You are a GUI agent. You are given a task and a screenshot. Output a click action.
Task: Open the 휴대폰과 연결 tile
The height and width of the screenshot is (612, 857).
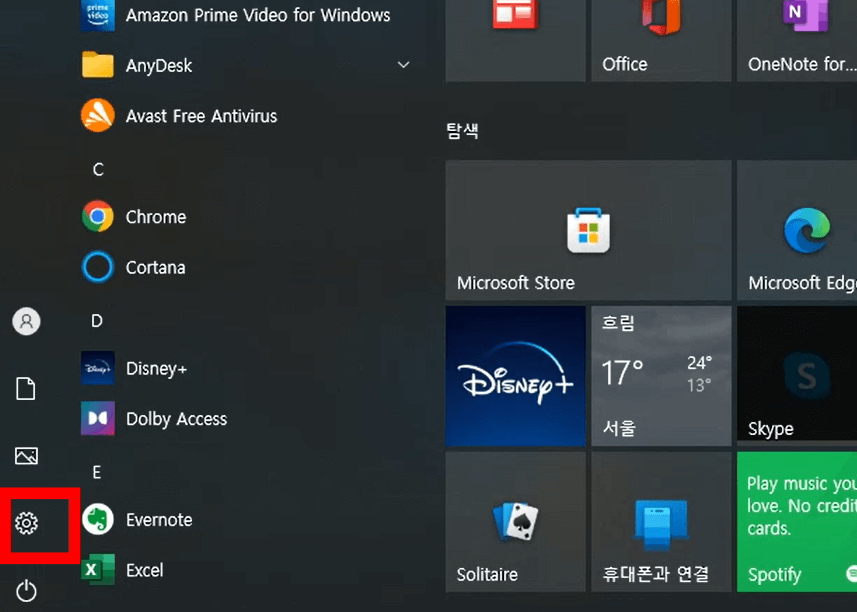tap(661, 522)
